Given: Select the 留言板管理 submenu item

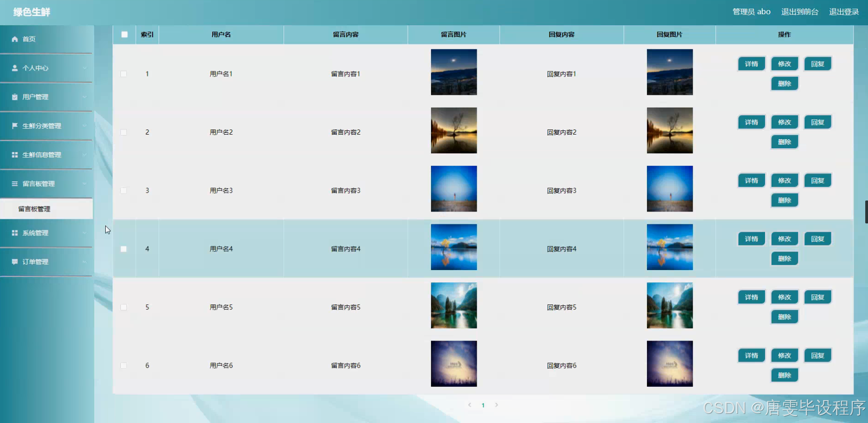Looking at the screenshot, I should [46, 209].
